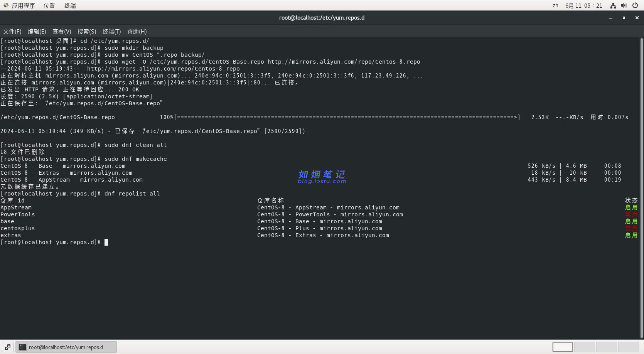Click the '2.53K' download size value
644x354 pixels.
pyautogui.click(x=540, y=117)
